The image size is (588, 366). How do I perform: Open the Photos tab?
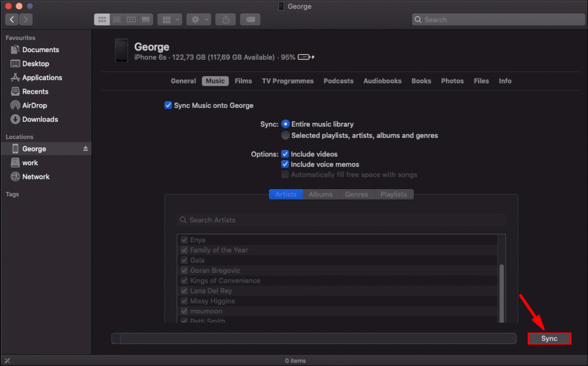pyautogui.click(x=453, y=81)
